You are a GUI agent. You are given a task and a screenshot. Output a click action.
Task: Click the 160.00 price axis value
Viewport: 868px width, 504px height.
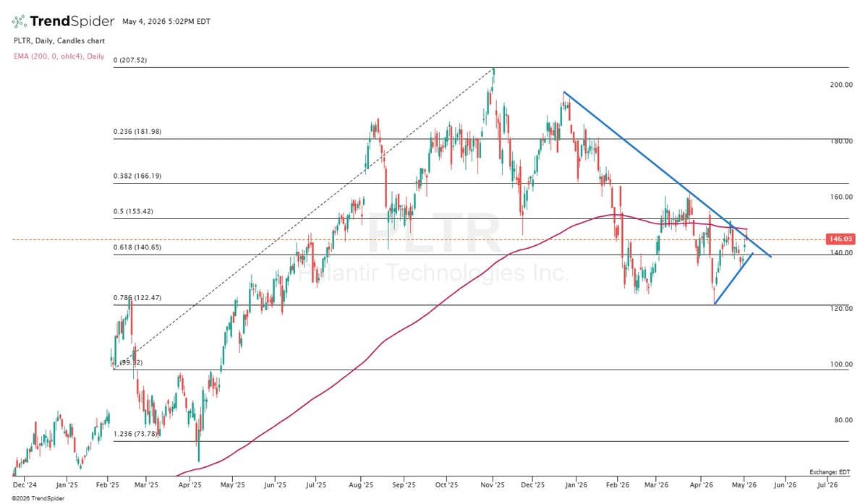pos(842,197)
